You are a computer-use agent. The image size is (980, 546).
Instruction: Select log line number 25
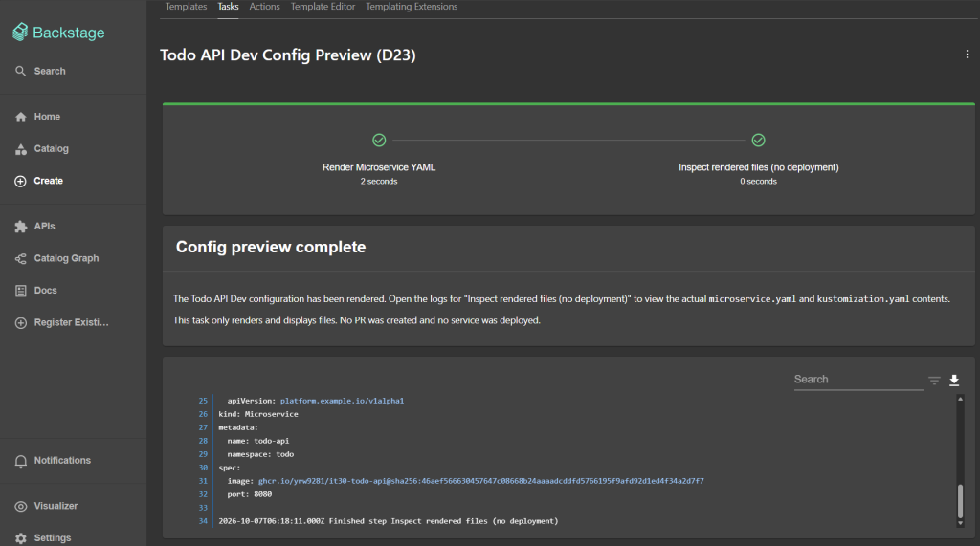click(x=203, y=401)
